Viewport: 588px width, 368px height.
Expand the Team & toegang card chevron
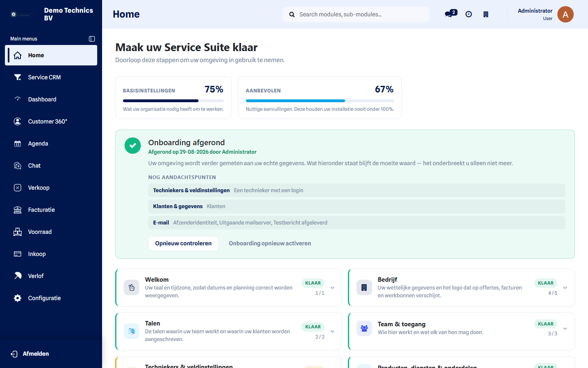[565, 329]
